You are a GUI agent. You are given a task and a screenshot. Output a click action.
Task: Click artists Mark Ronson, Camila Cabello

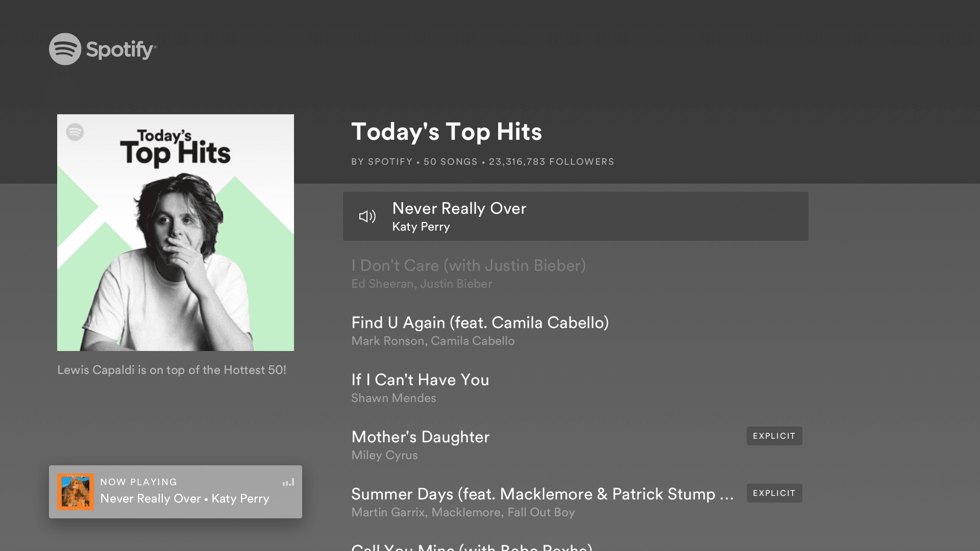[433, 341]
